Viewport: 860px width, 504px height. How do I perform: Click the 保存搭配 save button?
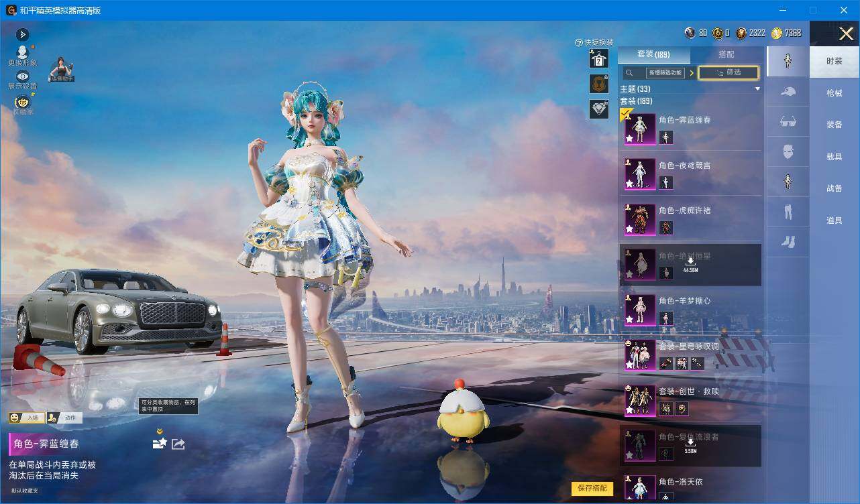[x=592, y=489]
